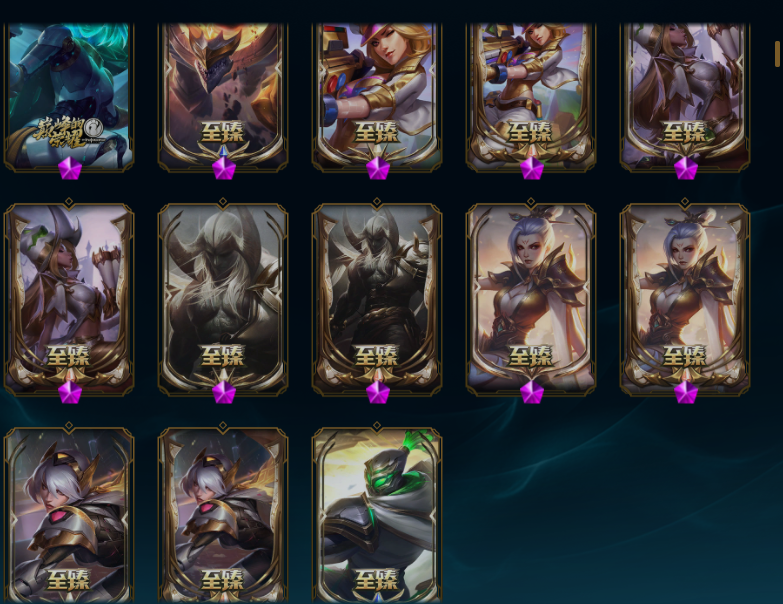The width and height of the screenshot is (783, 604).
Task: Click purple gem under close-up arcade gunner card
Action: (x=378, y=168)
